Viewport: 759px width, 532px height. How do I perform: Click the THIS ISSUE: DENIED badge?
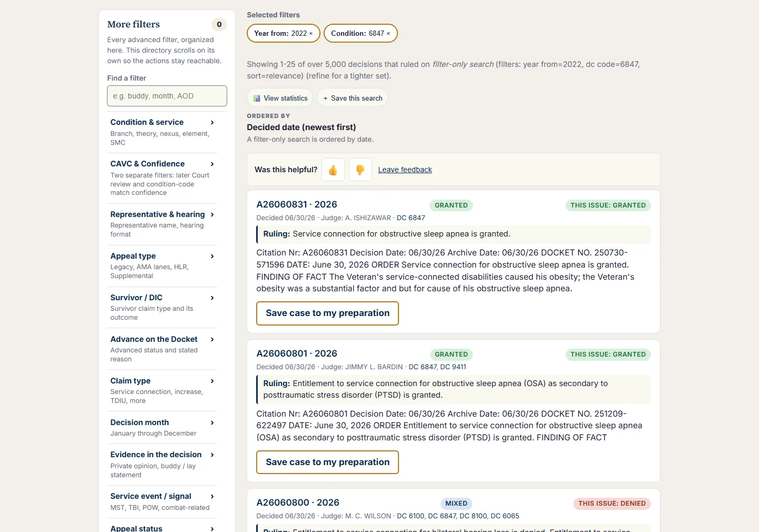[x=612, y=504]
